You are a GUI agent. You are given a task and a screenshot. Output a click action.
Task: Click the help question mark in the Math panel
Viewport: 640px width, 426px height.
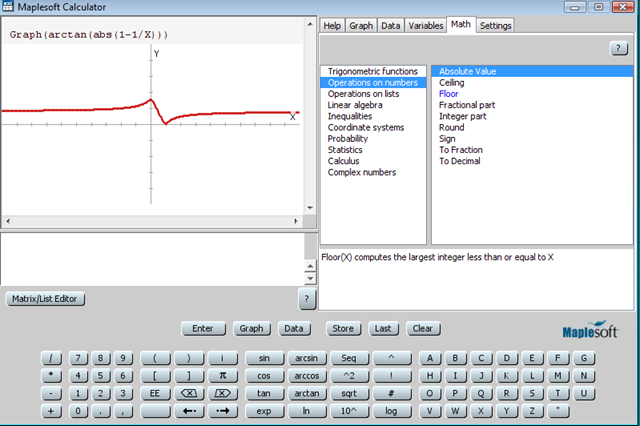pyautogui.click(x=618, y=49)
